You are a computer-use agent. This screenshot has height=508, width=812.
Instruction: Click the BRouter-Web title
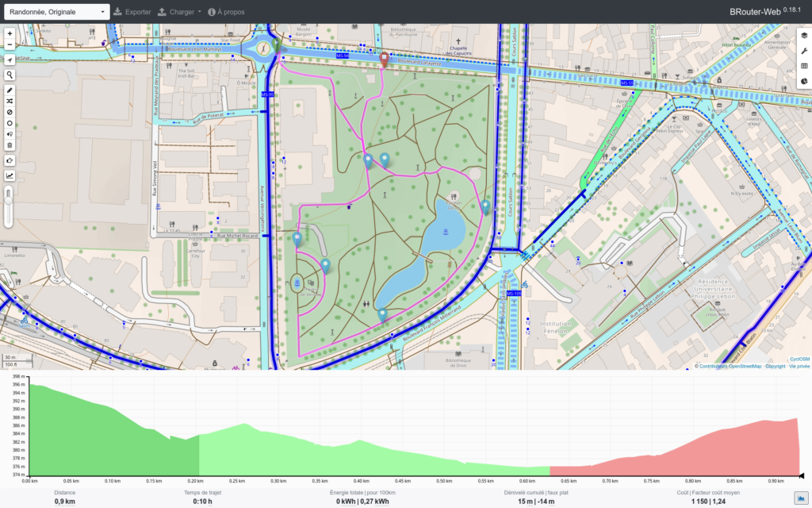[x=765, y=11]
